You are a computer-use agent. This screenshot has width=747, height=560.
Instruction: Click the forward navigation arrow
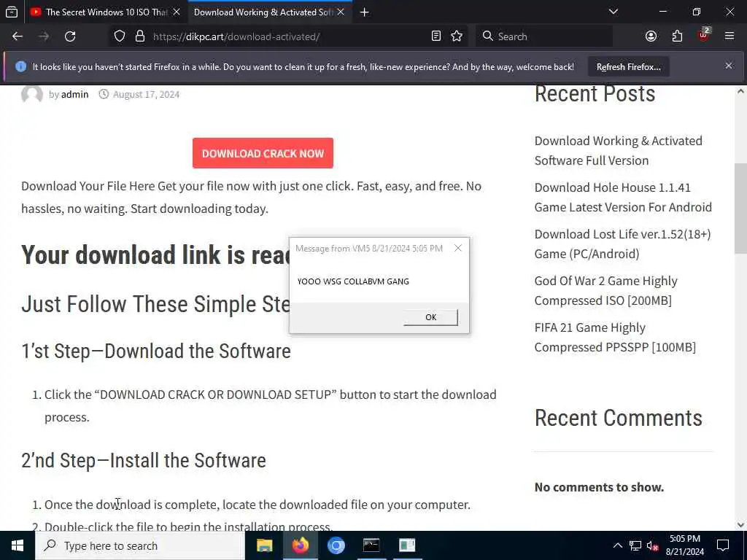pyautogui.click(x=43, y=36)
